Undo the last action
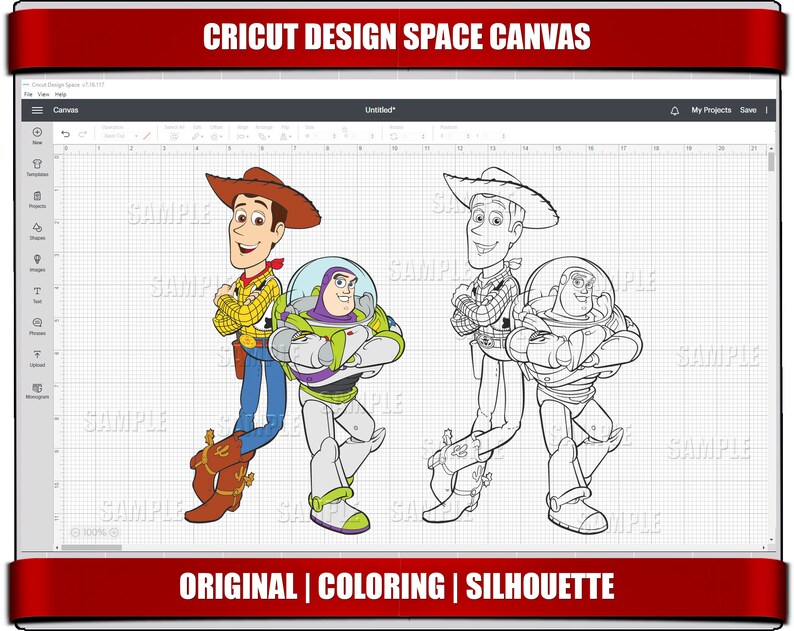 coord(65,134)
